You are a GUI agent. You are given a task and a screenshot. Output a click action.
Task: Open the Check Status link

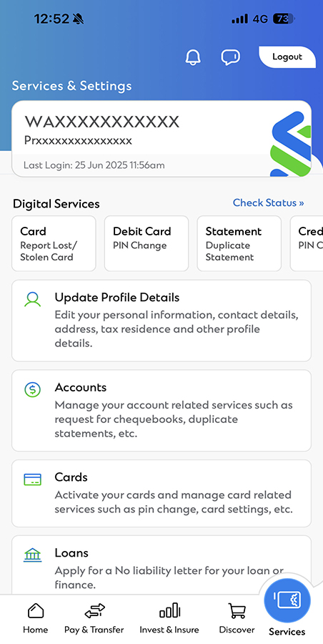(269, 203)
